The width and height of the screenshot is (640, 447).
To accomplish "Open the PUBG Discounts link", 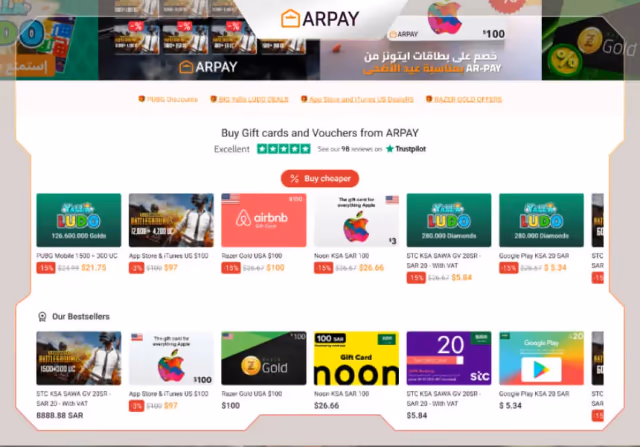I will (x=168, y=99).
